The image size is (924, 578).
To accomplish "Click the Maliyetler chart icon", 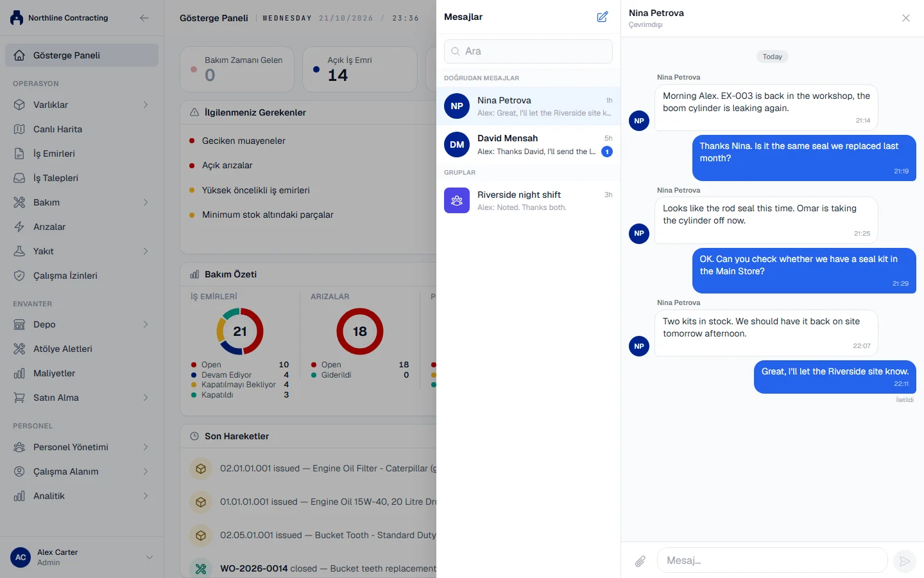I will click(19, 373).
